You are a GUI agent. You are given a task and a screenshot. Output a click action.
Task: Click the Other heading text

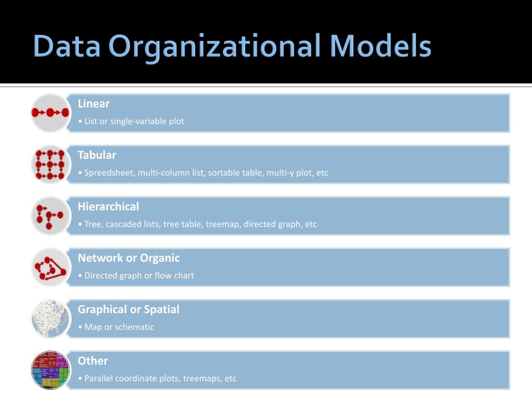(92, 361)
